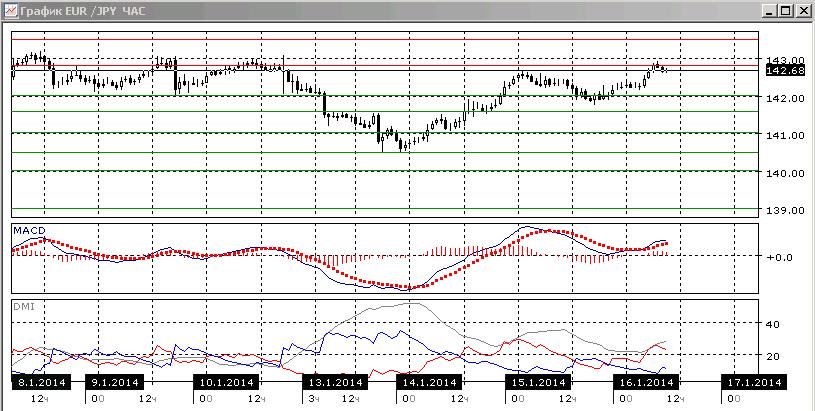
Task: Select the 15.1.2014 date marker
Action: pos(538,382)
